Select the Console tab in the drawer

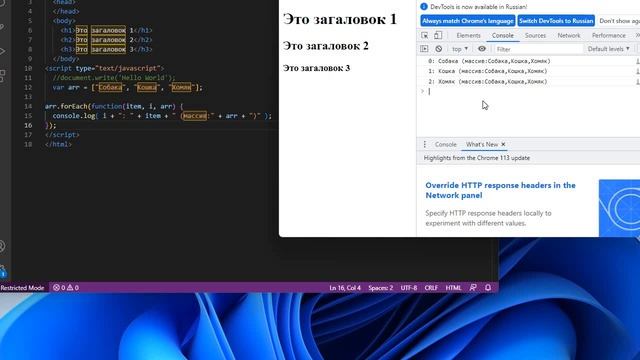446,144
